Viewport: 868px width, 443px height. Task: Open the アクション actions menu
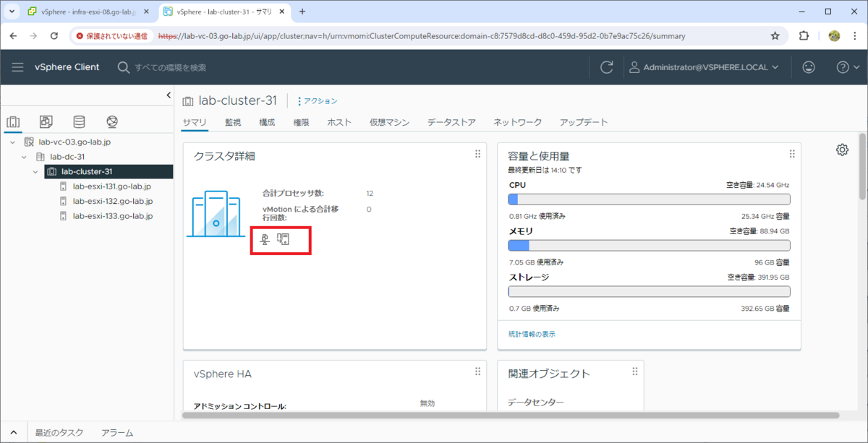coord(317,101)
